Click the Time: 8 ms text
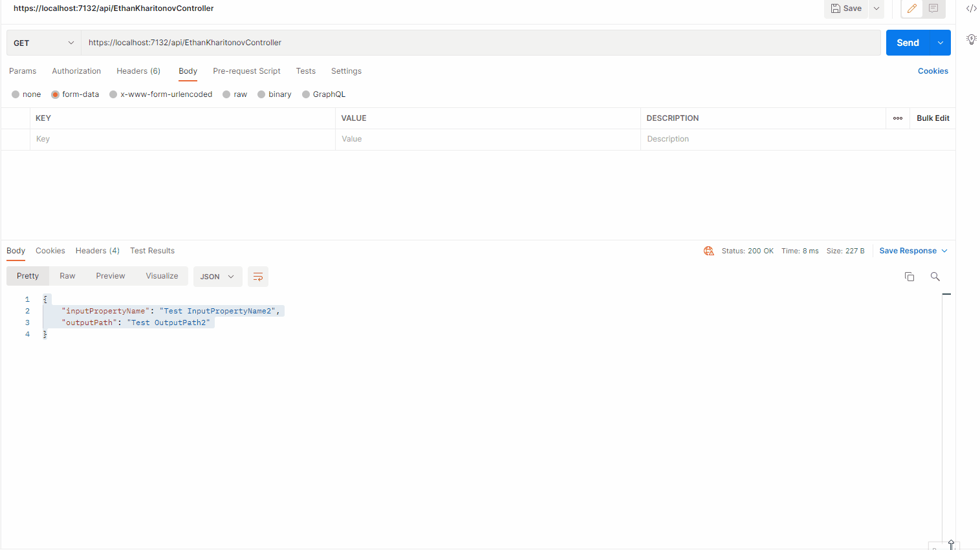 pyautogui.click(x=800, y=251)
